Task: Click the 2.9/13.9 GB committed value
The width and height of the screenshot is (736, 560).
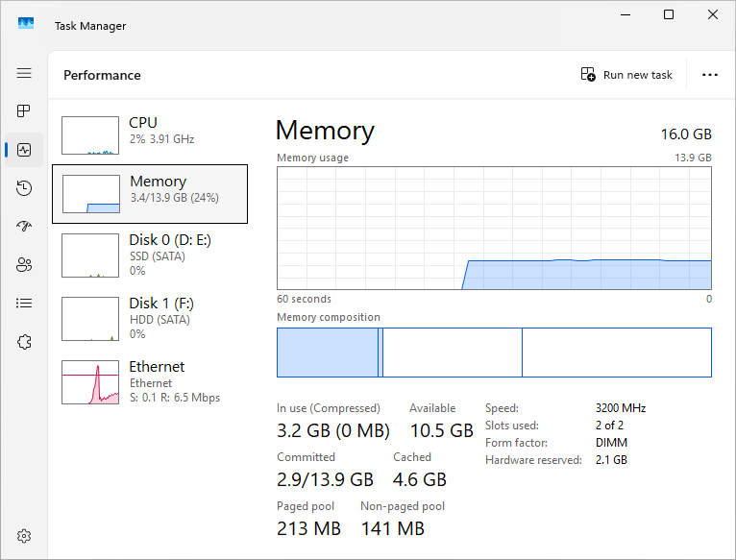Action: pos(325,479)
